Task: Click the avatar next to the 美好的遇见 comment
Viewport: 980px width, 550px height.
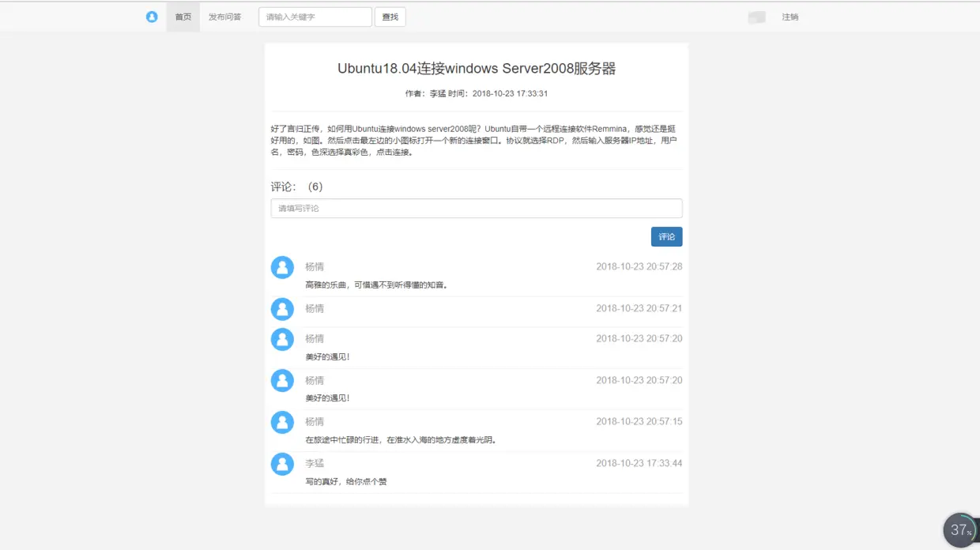Action: [x=282, y=338]
